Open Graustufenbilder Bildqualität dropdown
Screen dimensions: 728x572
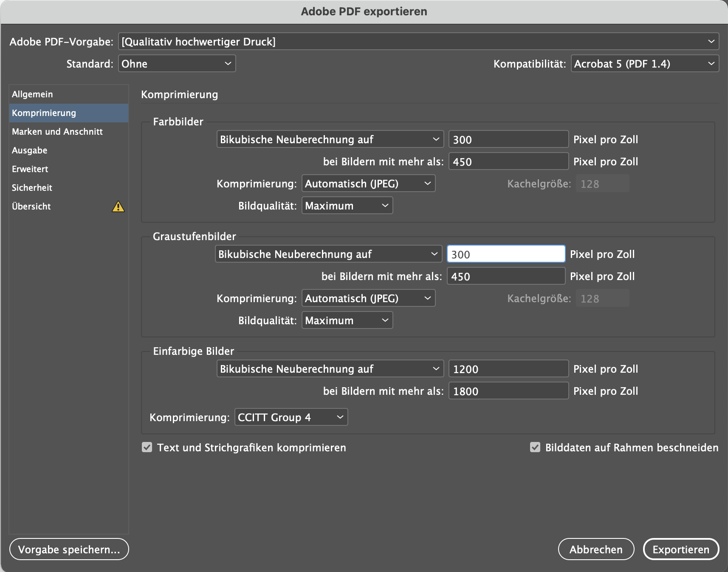(347, 320)
